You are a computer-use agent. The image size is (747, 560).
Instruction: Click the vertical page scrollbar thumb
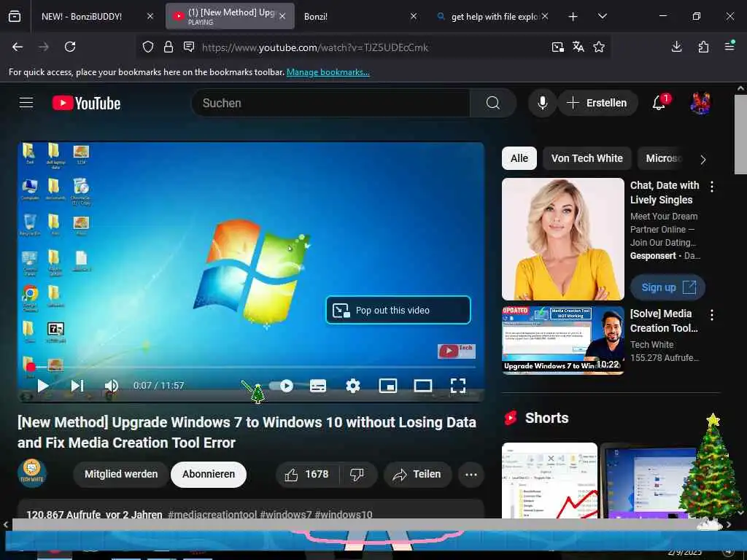click(740, 135)
